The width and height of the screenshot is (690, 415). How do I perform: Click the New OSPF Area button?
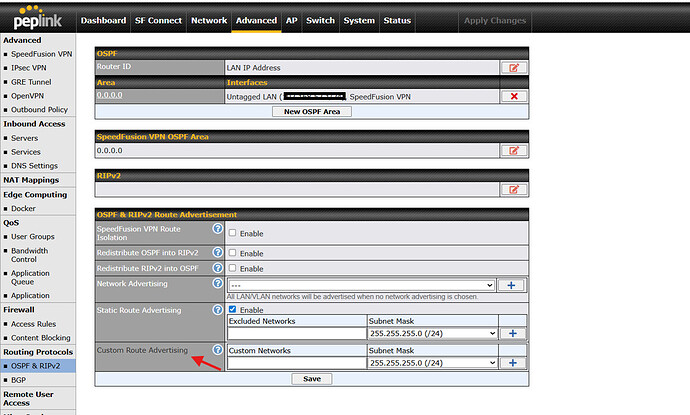click(x=312, y=112)
